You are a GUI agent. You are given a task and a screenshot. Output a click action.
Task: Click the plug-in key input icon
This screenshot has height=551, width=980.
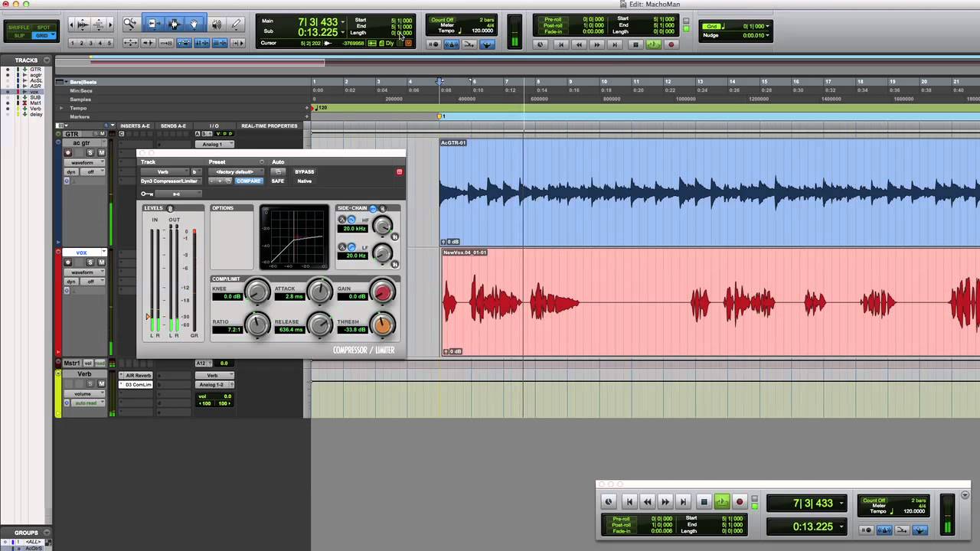pos(147,194)
